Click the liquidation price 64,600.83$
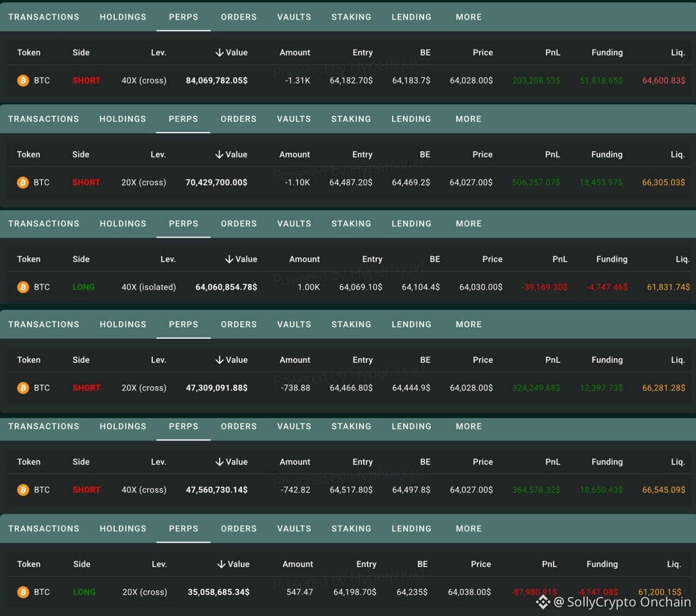 tap(664, 80)
